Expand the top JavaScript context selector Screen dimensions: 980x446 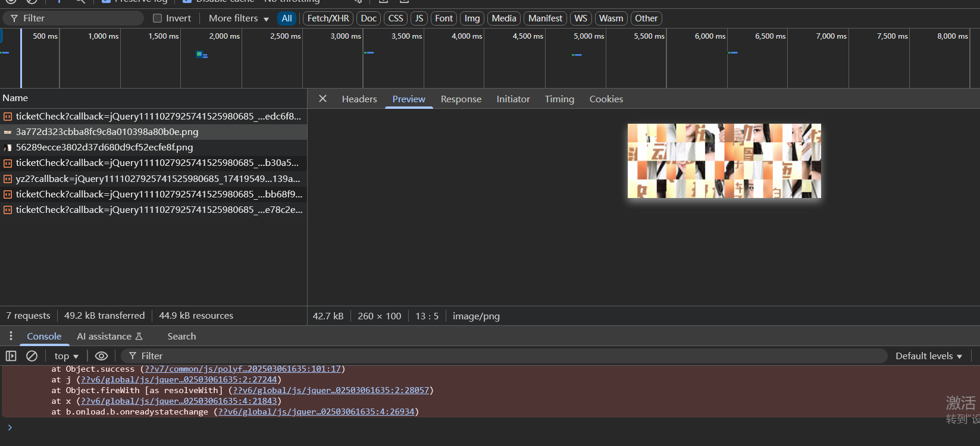click(66, 356)
